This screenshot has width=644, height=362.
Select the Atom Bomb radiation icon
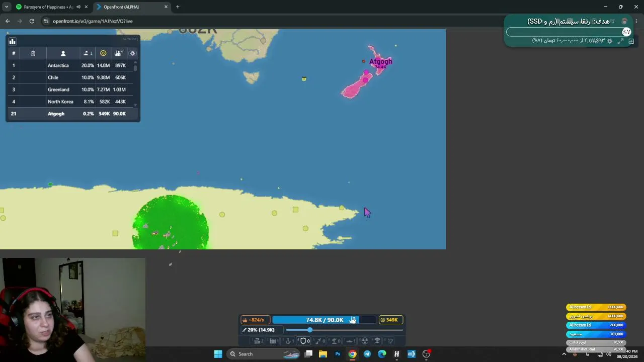(365, 341)
